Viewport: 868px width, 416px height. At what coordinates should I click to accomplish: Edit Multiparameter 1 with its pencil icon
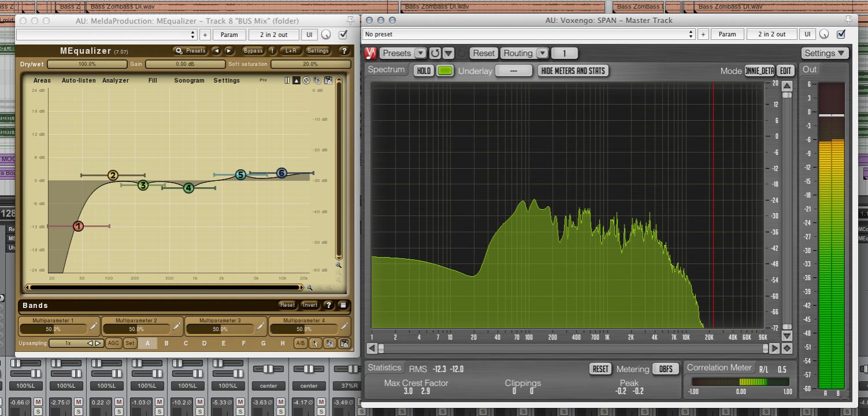point(94,326)
